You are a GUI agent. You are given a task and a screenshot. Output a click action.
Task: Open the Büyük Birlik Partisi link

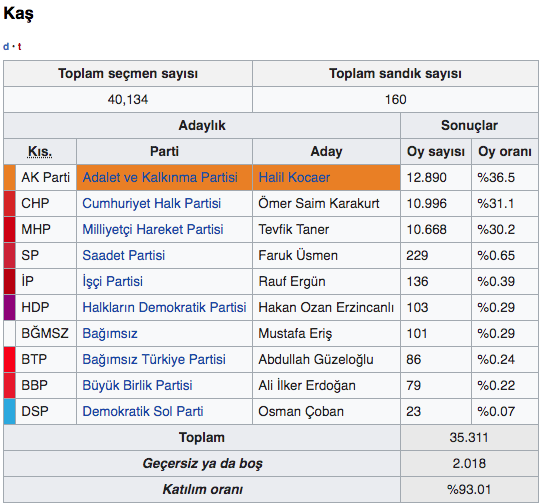point(137,385)
